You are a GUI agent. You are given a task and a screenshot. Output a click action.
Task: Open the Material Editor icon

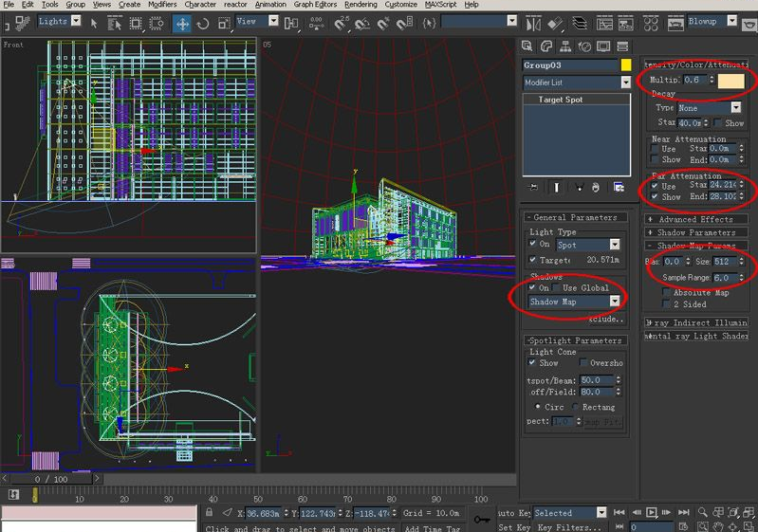651,23
